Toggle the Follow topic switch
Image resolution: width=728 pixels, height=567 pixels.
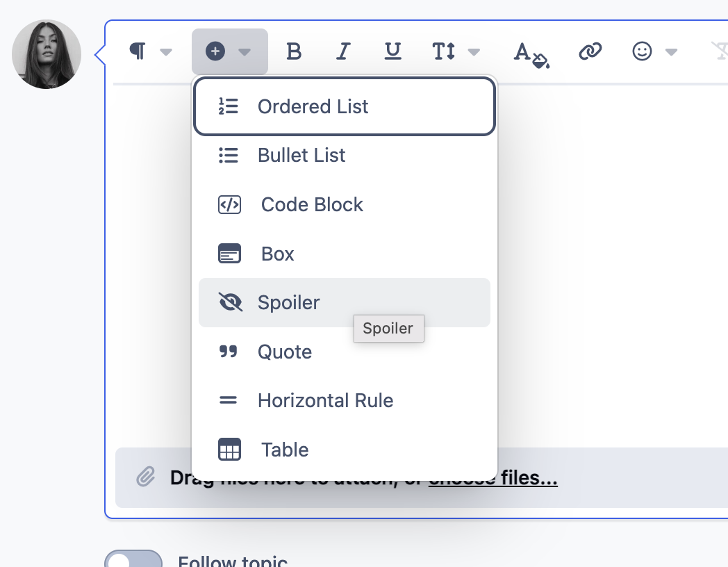tap(133, 560)
